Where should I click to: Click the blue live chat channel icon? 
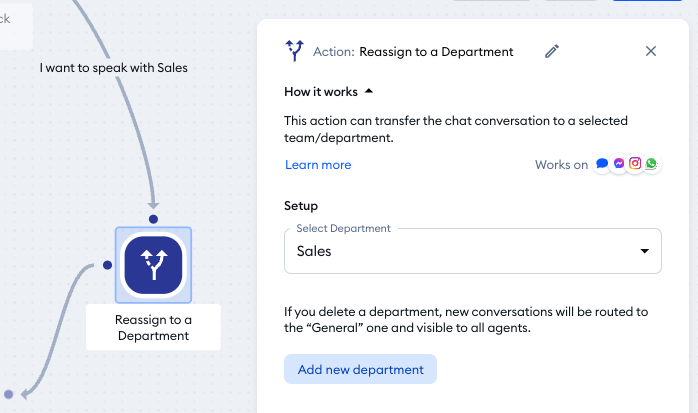coord(602,164)
